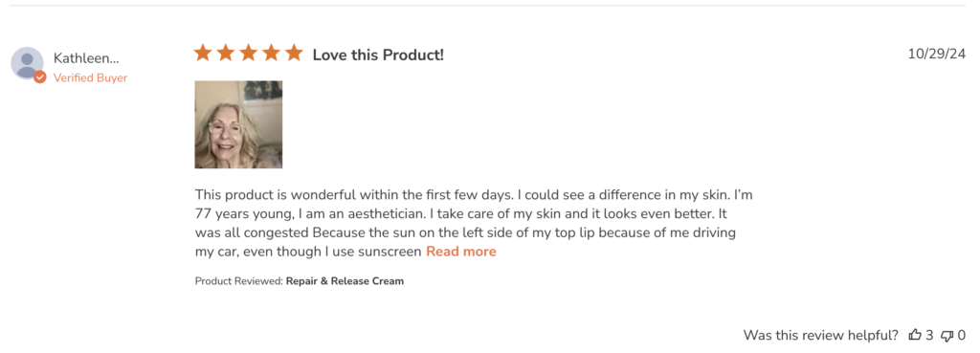The width and height of the screenshot is (980, 353).
Task: Click the second rating star
Action: click(225, 54)
